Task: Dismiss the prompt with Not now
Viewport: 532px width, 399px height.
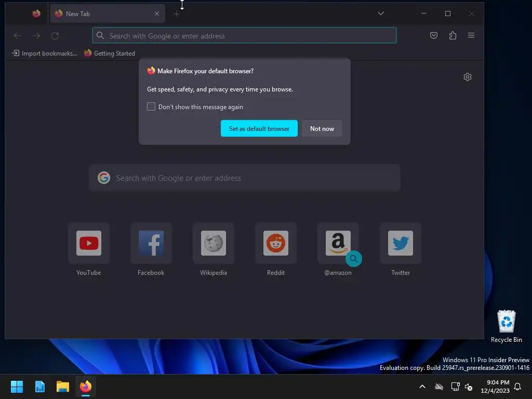Action: (x=322, y=128)
